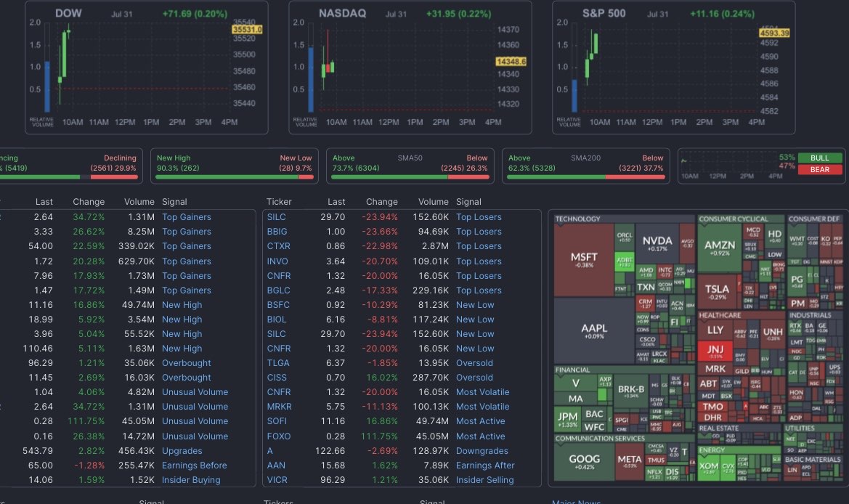Open the Top Losers signal in BBIG row
This screenshot has height=504, width=849.
479,232
